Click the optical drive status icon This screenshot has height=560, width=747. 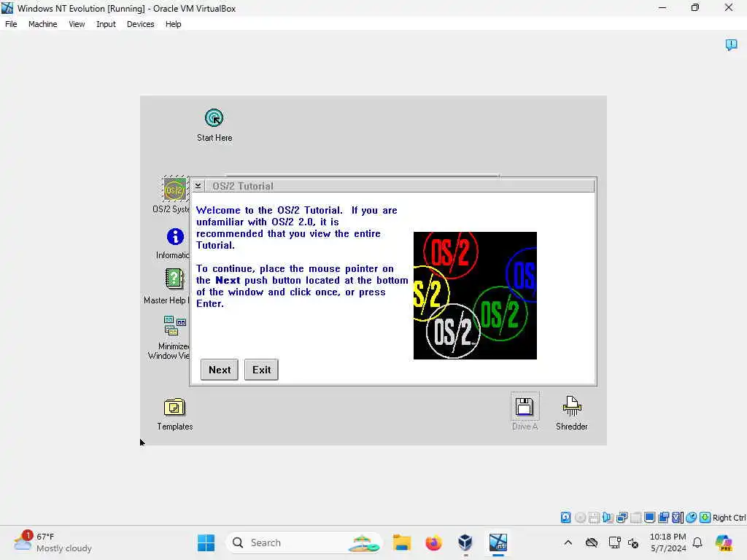coord(580,517)
